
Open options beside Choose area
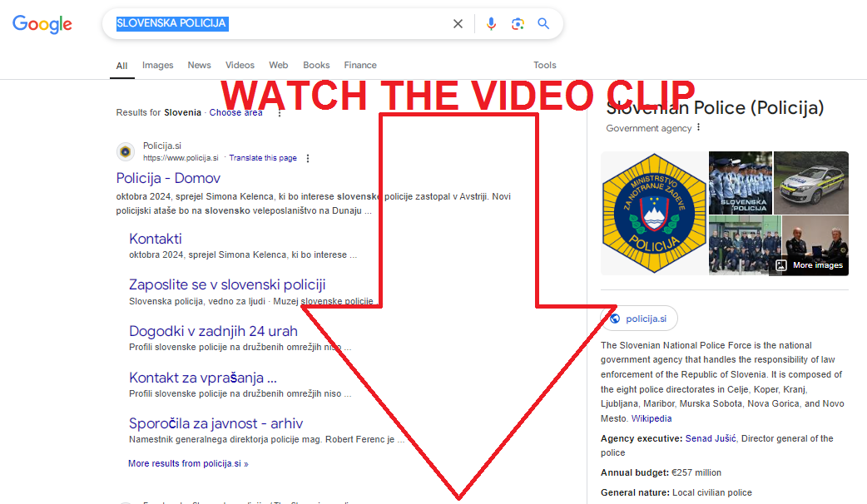pos(280,113)
